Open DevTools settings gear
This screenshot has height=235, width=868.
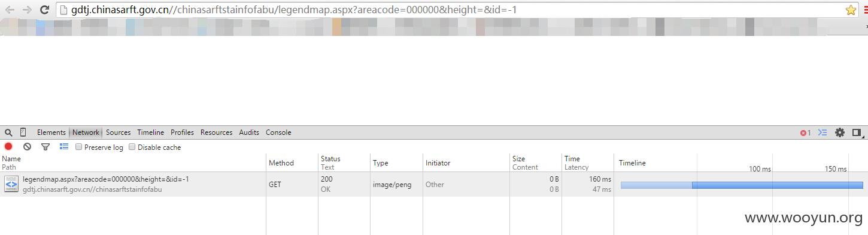(x=840, y=132)
